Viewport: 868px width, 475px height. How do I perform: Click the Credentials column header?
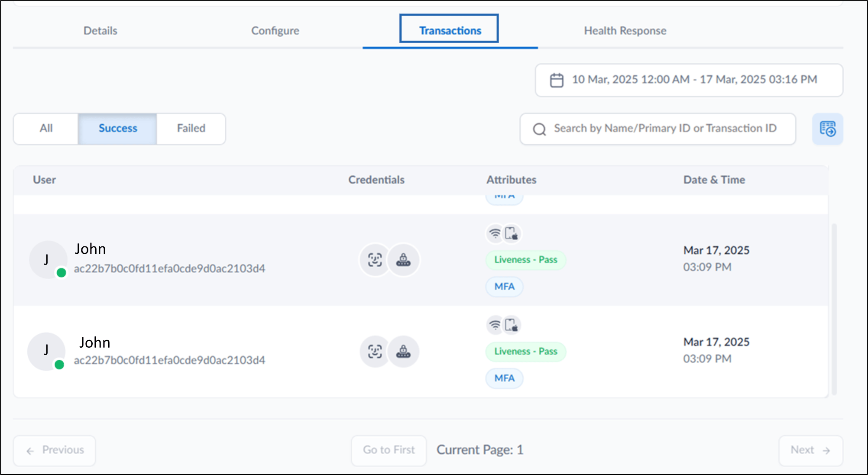(376, 180)
